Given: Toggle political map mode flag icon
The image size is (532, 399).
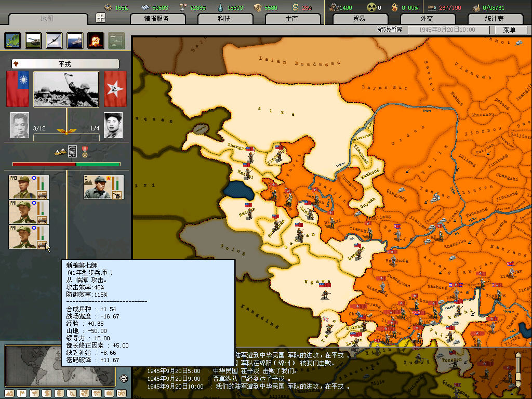Looking at the screenshot, I should [21, 393].
